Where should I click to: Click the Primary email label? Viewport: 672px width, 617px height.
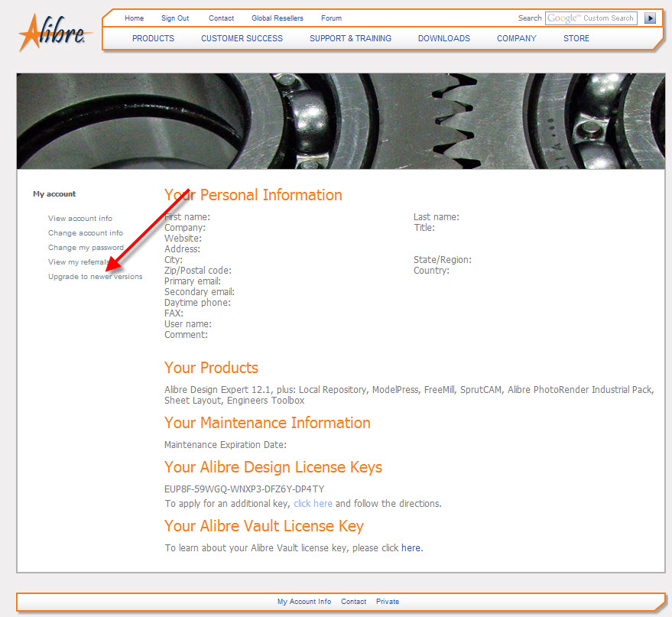193,281
